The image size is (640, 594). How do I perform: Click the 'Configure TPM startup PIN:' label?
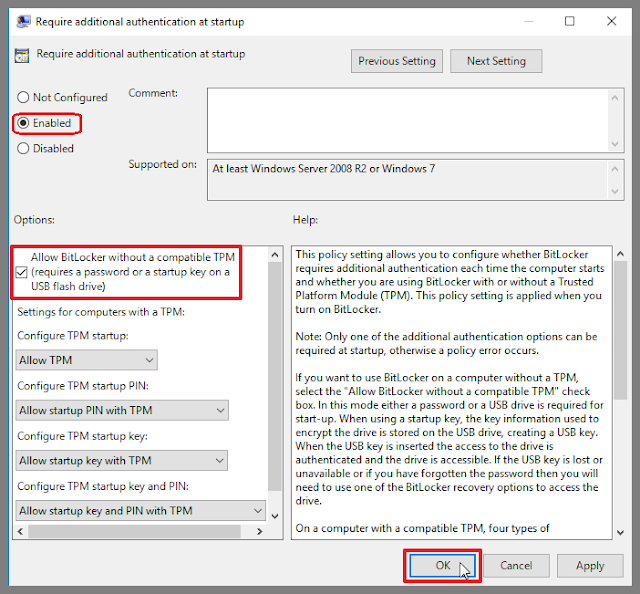pos(83,386)
